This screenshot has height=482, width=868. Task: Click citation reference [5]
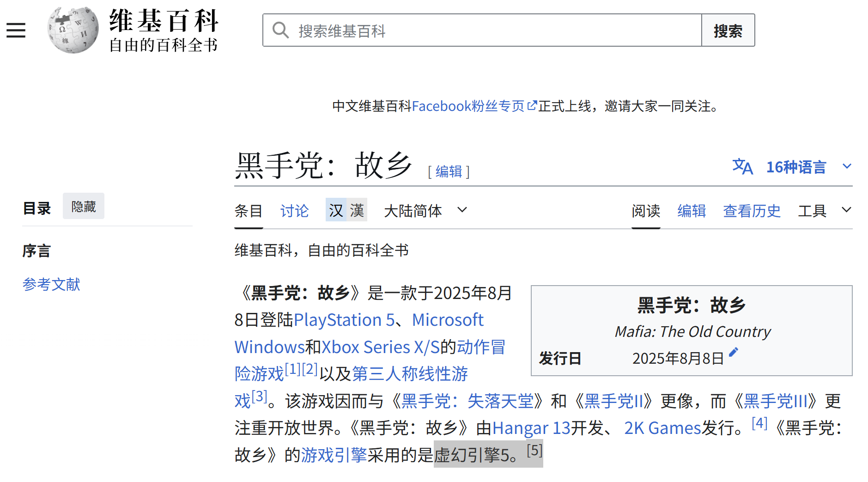[x=535, y=450]
